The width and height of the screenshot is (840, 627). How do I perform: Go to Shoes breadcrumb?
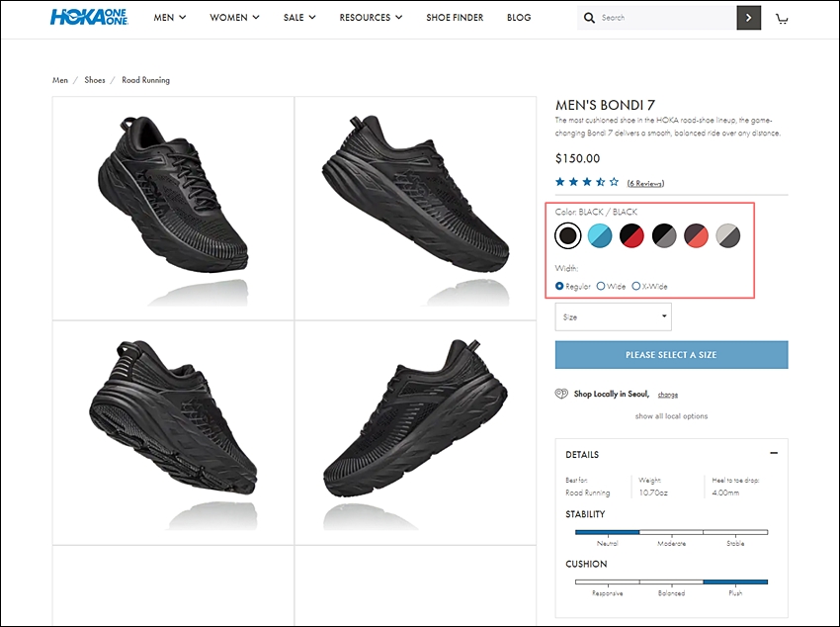coord(95,80)
